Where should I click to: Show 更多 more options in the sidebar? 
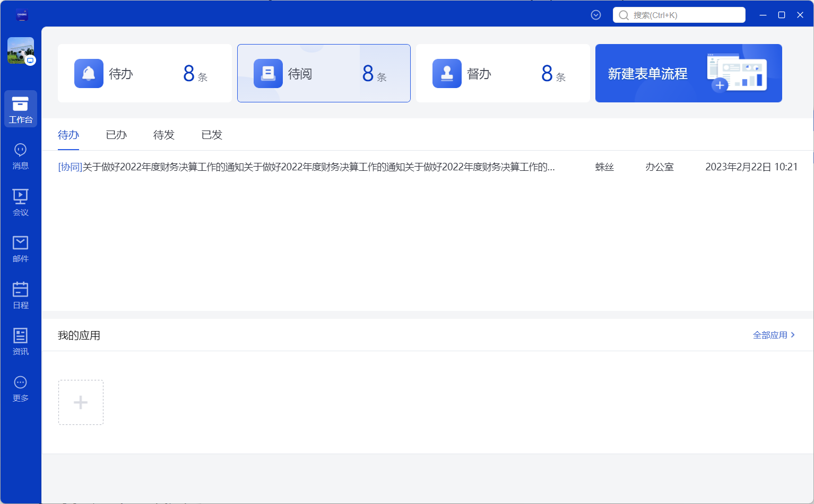pyautogui.click(x=21, y=388)
